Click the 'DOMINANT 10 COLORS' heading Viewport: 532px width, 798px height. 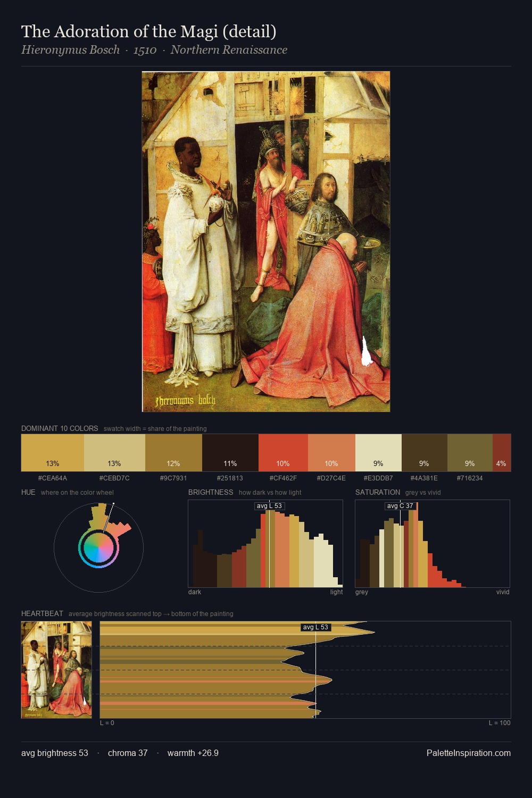pyautogui.click(x=60, y=428)
